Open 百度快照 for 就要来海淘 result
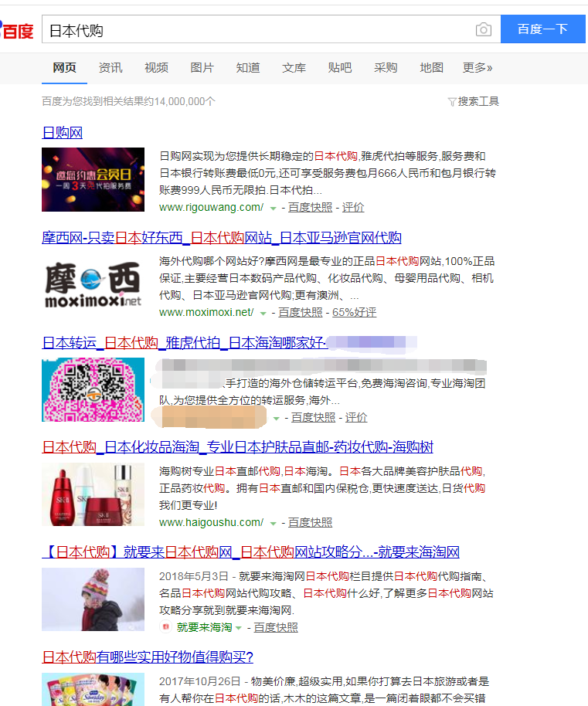This screenshot has width=588, height=706. [x=276, y=627]
